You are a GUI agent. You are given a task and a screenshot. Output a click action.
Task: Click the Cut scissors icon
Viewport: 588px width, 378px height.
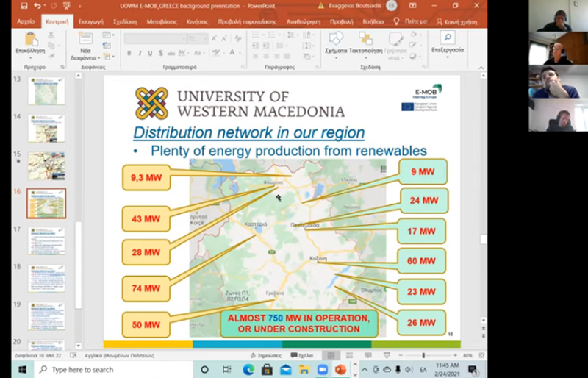pos(51,35)
